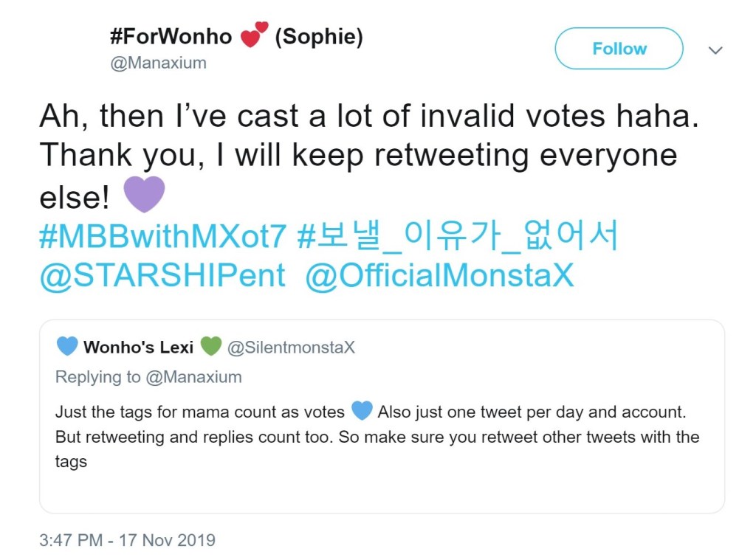756x560 pixels.
Task: Visit the @STARSHIPent mention
Action: click(x=162, y=276)
